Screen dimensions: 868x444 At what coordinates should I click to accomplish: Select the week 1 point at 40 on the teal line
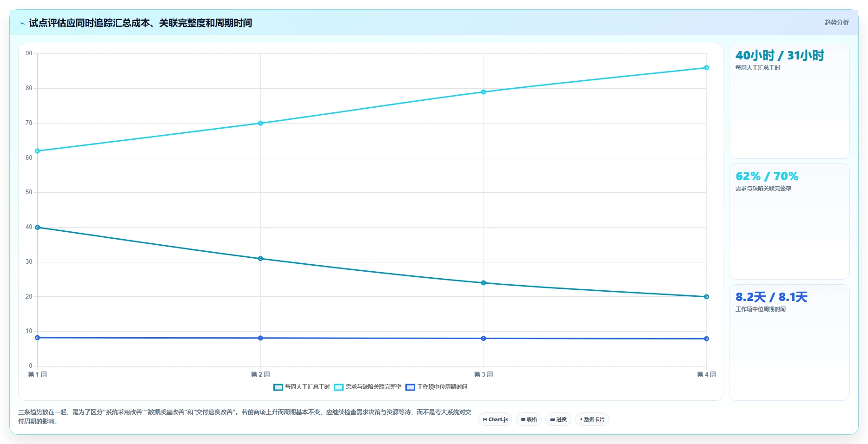pos(37,228)
